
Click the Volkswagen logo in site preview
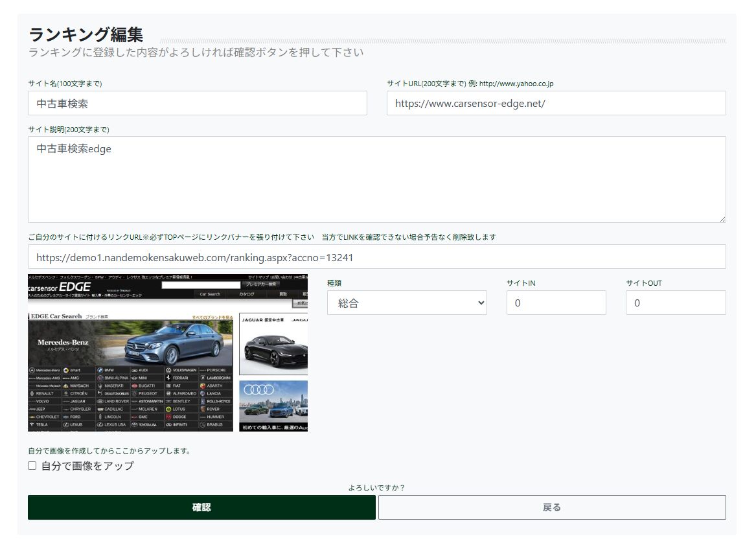168,370
